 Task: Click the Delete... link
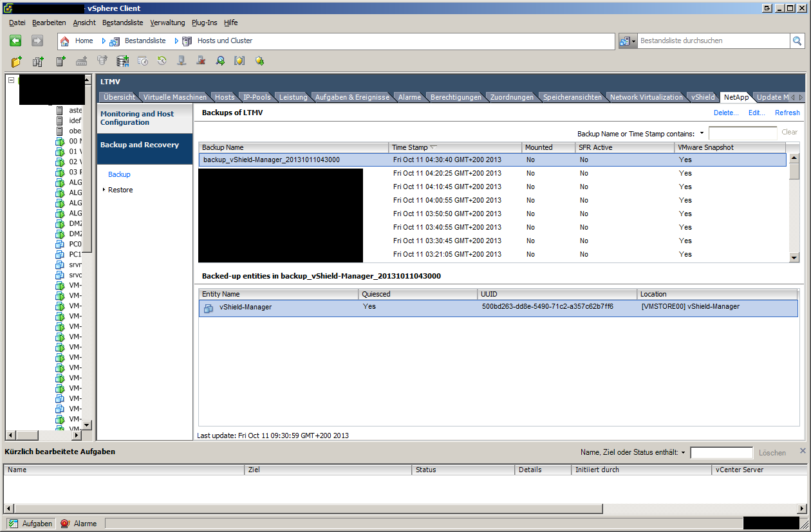click(726, 113)
